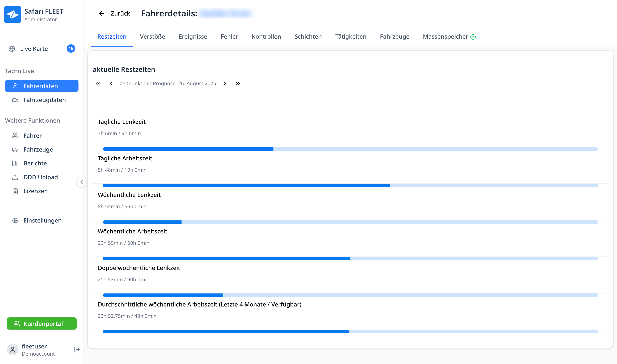Jump to the first forecast with double-left arrows

click(x=98, y=84)
